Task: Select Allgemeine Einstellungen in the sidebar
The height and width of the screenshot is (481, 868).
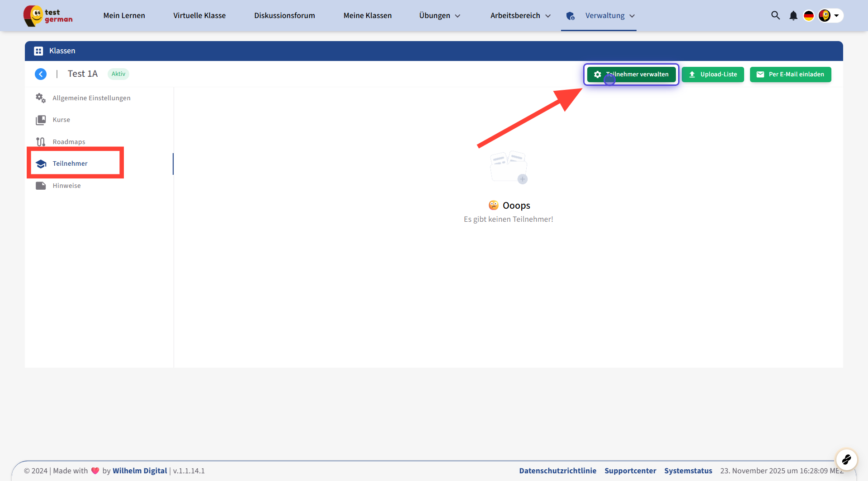Action: pos(91,98)
